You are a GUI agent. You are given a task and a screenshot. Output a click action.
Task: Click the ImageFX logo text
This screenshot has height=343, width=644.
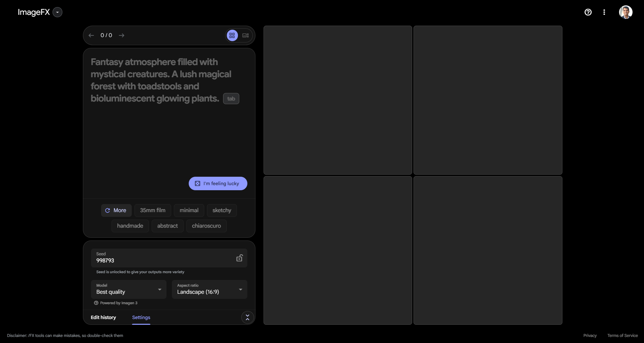34,12
